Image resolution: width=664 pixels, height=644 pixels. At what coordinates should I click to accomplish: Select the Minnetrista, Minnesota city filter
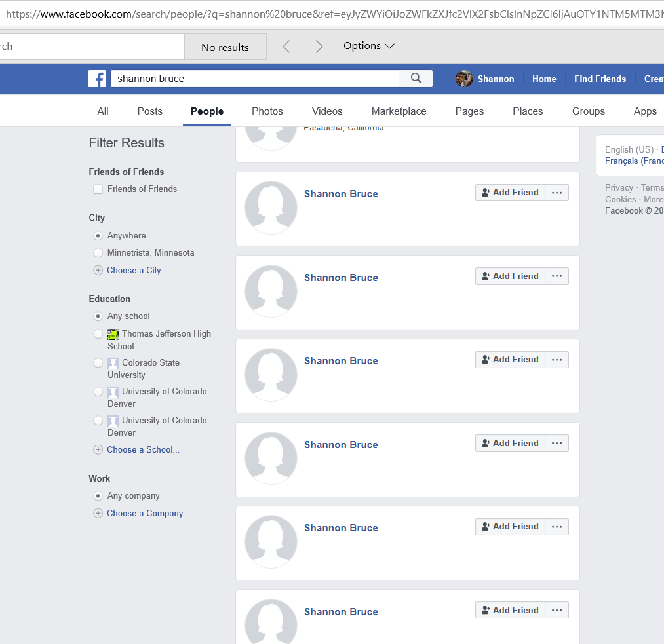pos(98,252)
